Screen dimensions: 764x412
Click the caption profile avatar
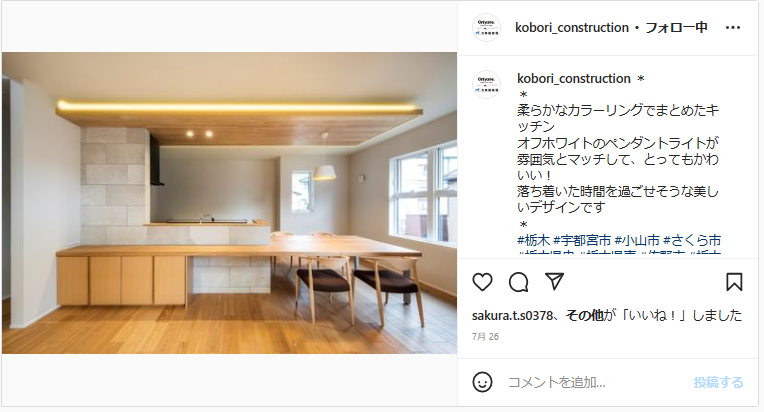(x=486, y=85)
